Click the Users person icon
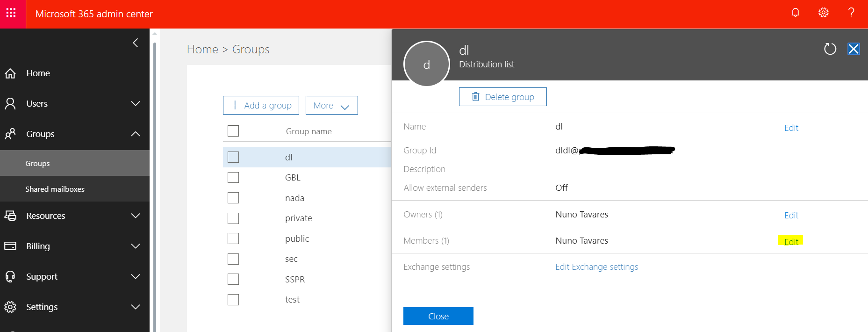Image resolution: width=868 pixels, height=332 pixels. click(10, 103)
